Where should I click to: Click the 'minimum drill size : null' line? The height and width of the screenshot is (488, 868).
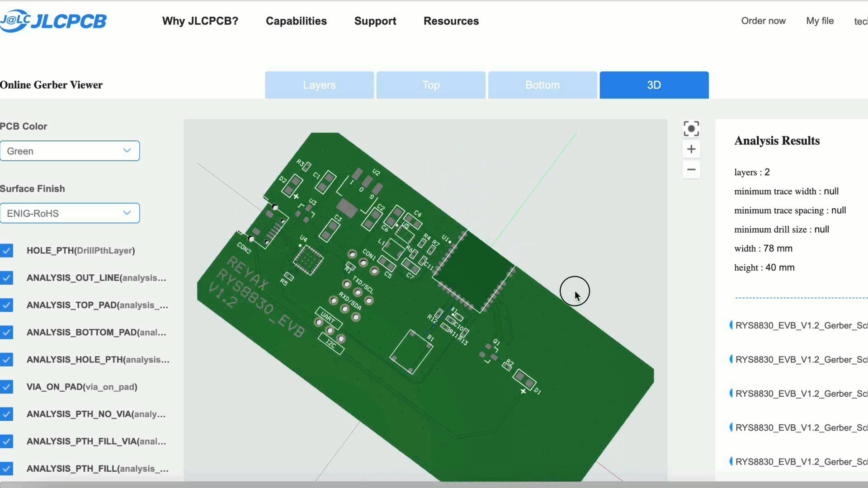pyautogui.click(x=782, y=230)
